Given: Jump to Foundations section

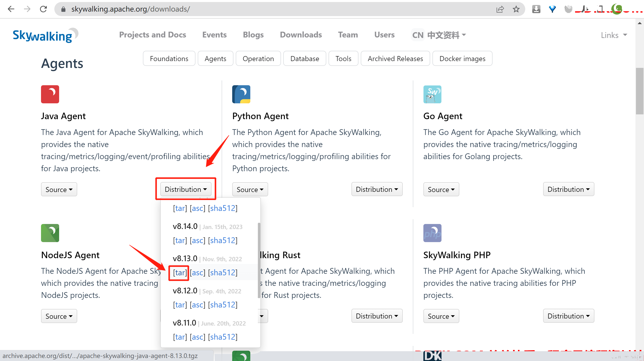Looking at the screenshot, I should click(169, 59).
